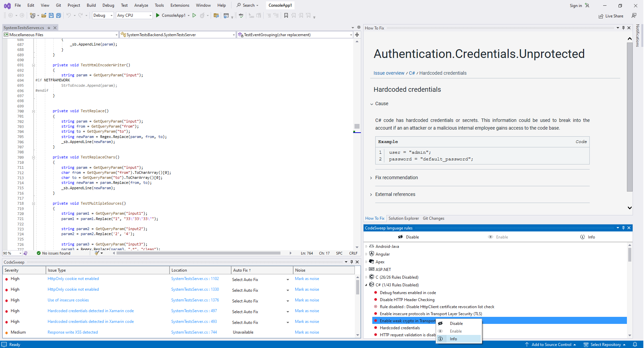Open the Issue overview link
Screen dimensions: 644x348
tap(389, 73)
